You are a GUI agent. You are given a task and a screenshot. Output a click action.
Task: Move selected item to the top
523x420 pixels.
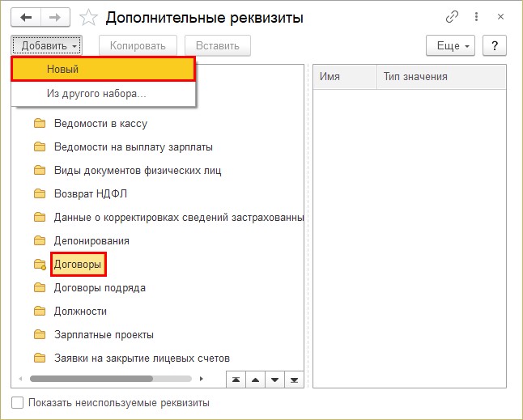pos(235,379)
